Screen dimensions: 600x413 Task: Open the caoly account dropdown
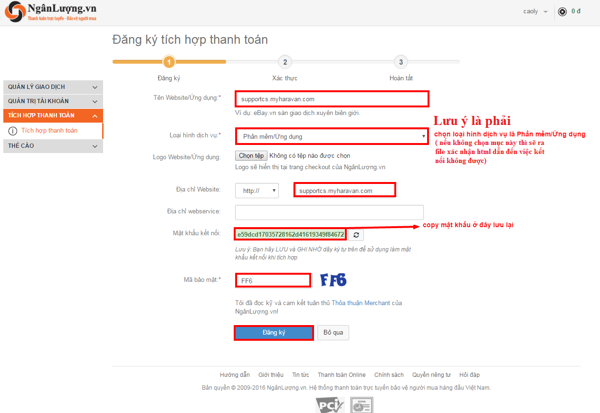(x=535, y=11)
